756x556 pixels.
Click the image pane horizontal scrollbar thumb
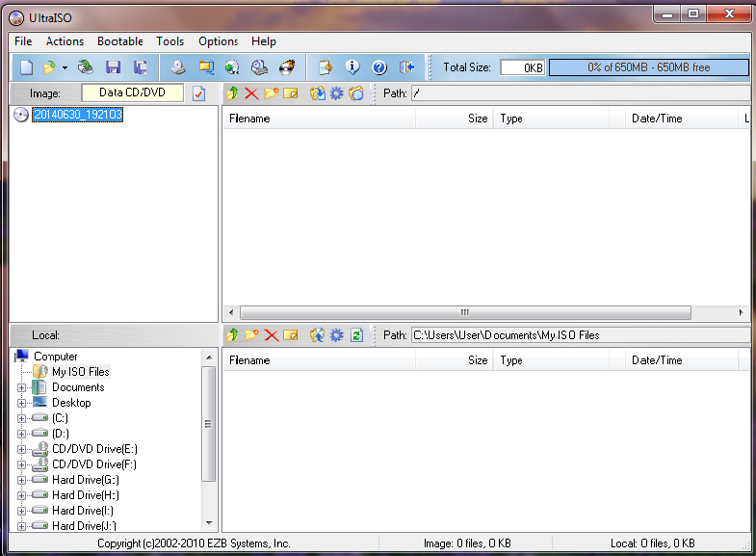click(x=465, y=312)
